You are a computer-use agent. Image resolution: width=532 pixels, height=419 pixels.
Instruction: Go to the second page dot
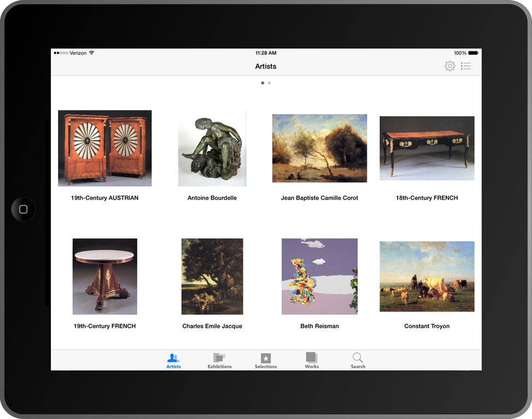269,83
